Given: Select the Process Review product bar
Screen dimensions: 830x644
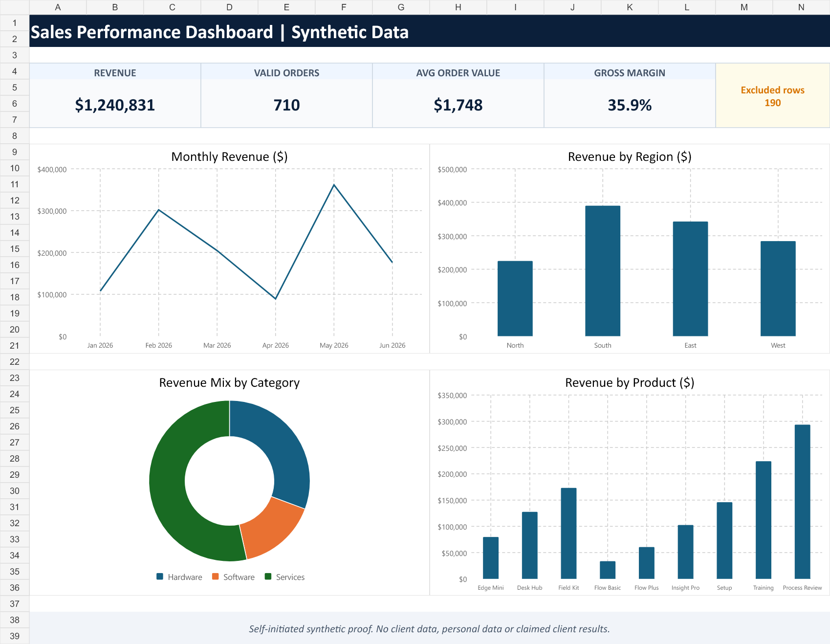Looking at the screenshot, I should pyautogui.click(x=803, y=502).
